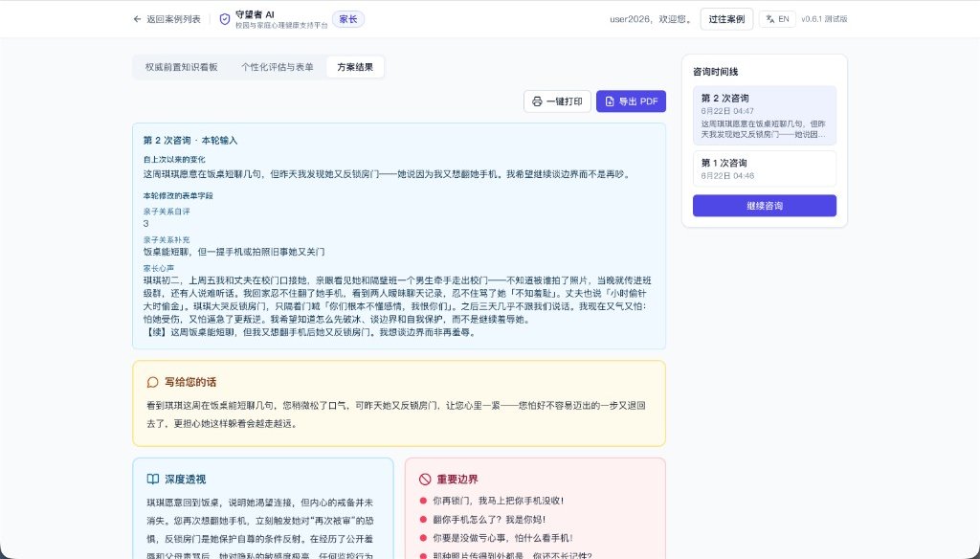Click 第 2 次咨询 · 本轮输入 heading

point(190,141)
